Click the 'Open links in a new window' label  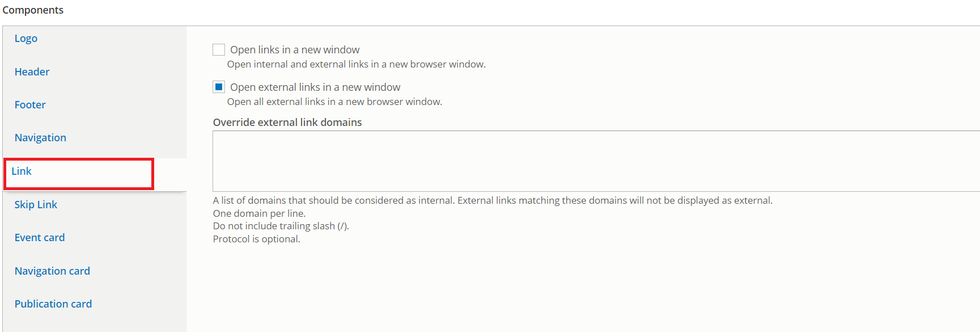[x=295, y=49]
